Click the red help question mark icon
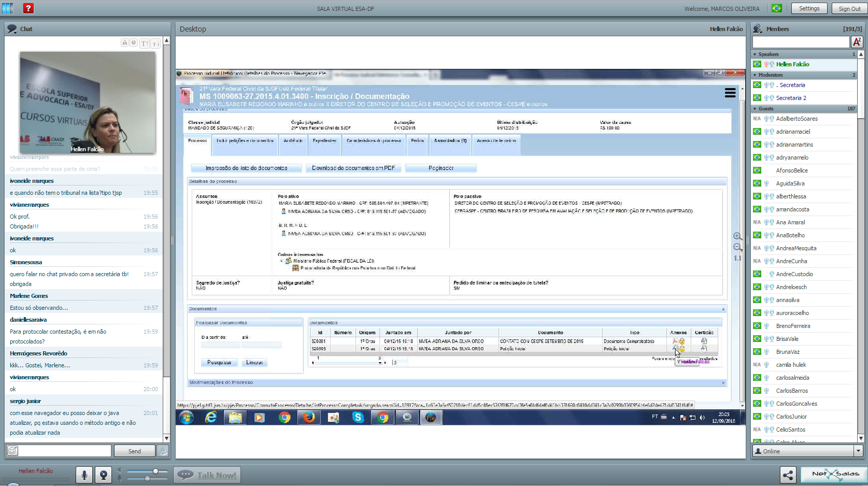Viewport: 868px width, 486px height. (29, 8)
